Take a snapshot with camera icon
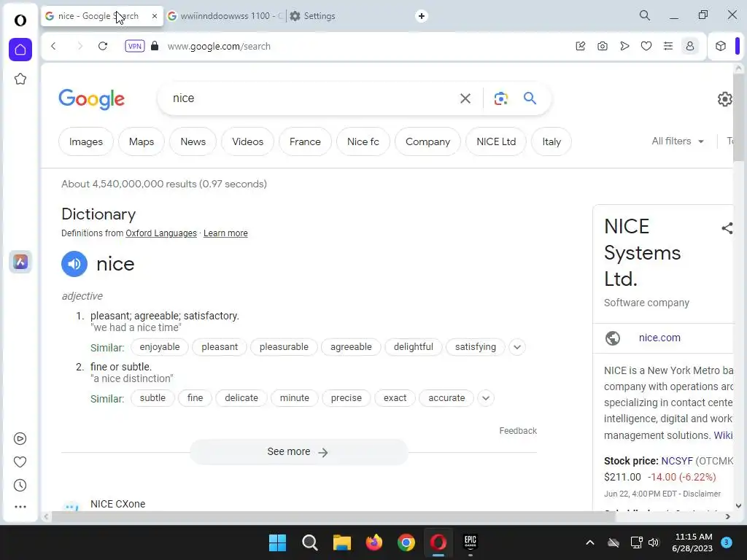 coord(602,46)
